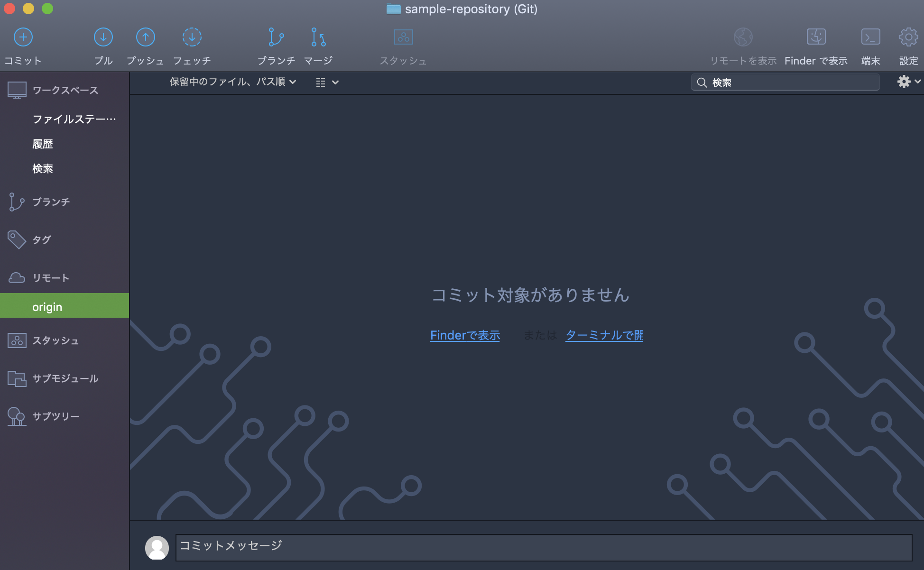Switch to the 履歴 (History) view

[x=43, y=144]
